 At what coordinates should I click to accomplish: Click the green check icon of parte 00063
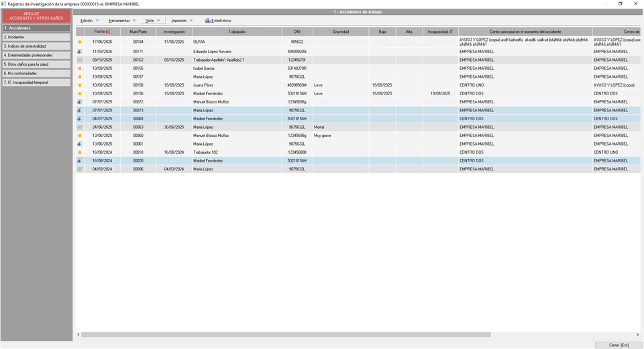80,128
